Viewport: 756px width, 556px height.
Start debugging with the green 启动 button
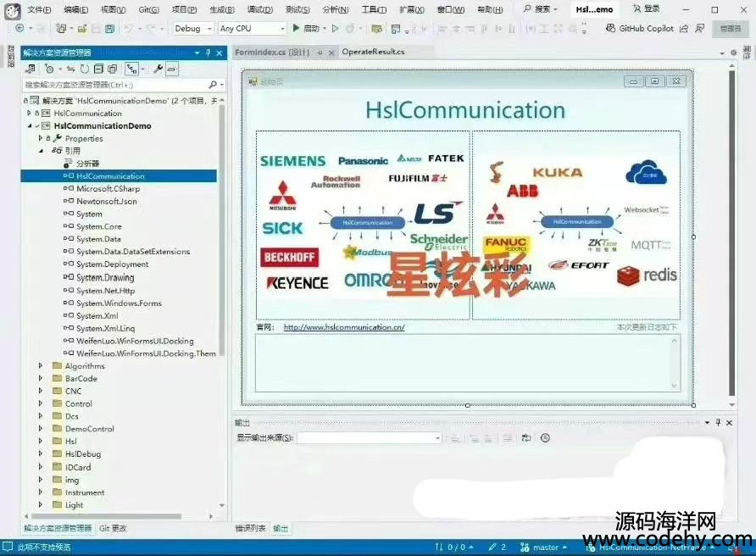[x=306, y=29]
